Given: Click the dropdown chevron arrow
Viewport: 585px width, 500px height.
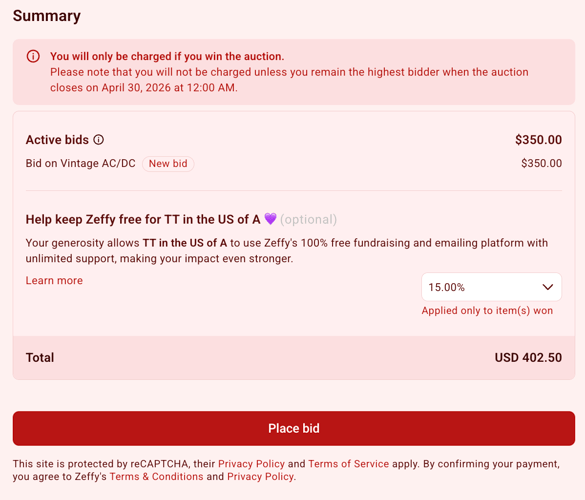Looking at the screenshot, I should (x=547, y=287).
